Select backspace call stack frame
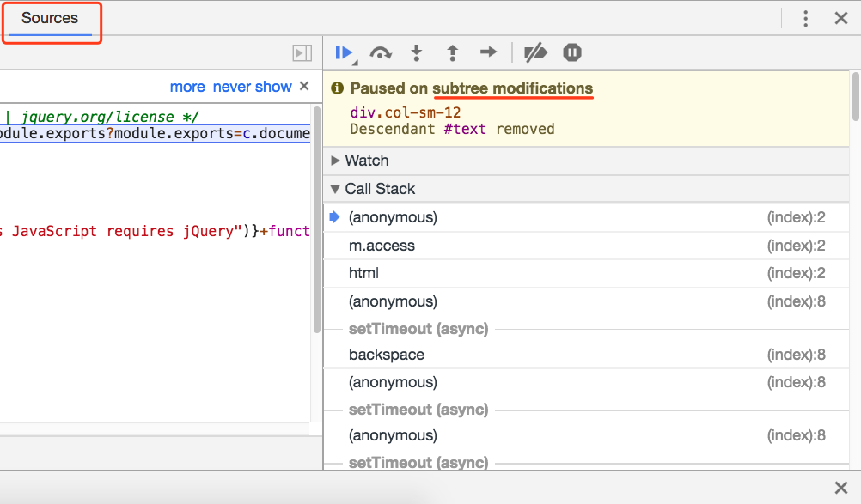 pyautogui.click(x=387, y=355)
